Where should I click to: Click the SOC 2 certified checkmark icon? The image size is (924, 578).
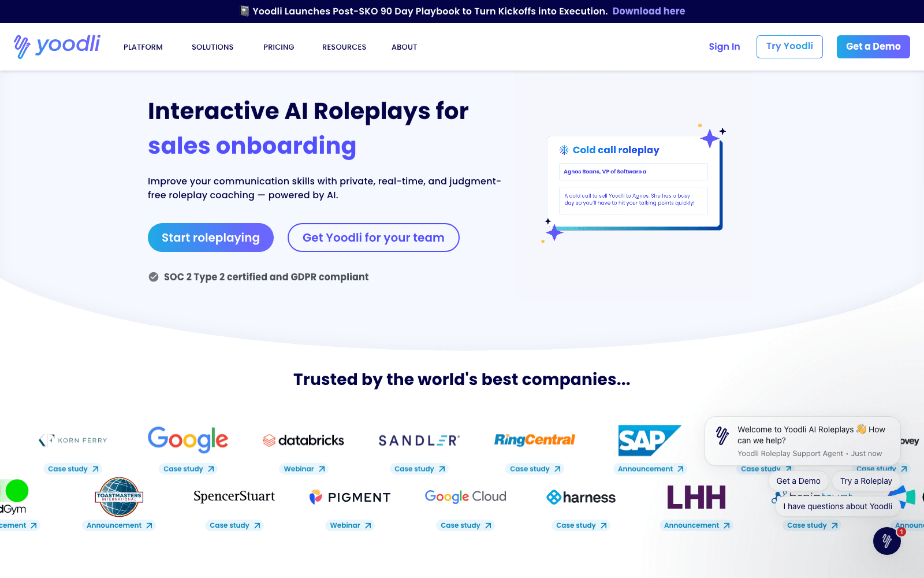(x=154, y=277)
